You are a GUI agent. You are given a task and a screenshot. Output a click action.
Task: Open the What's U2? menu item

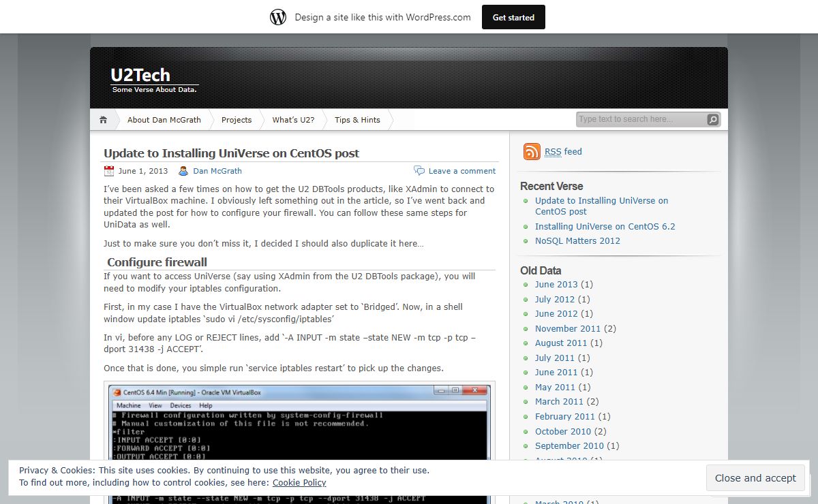293,120
